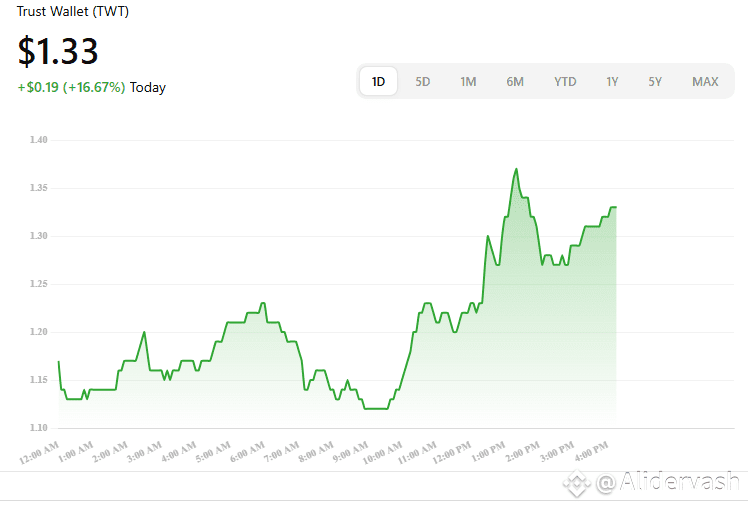
Task: Click the 12:00 PM axis label
Action: [x=451, y=453]
